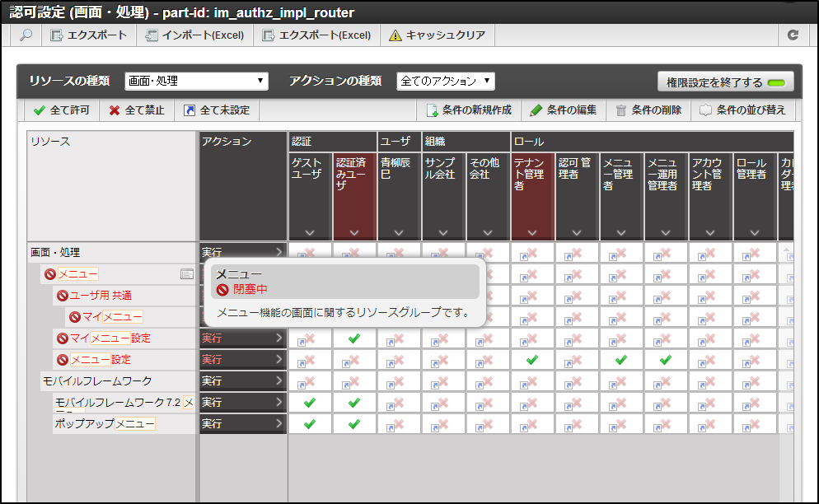Select the 全て許可 green check icon
This screenshot has width=819, height=504.
coord(39,110)
